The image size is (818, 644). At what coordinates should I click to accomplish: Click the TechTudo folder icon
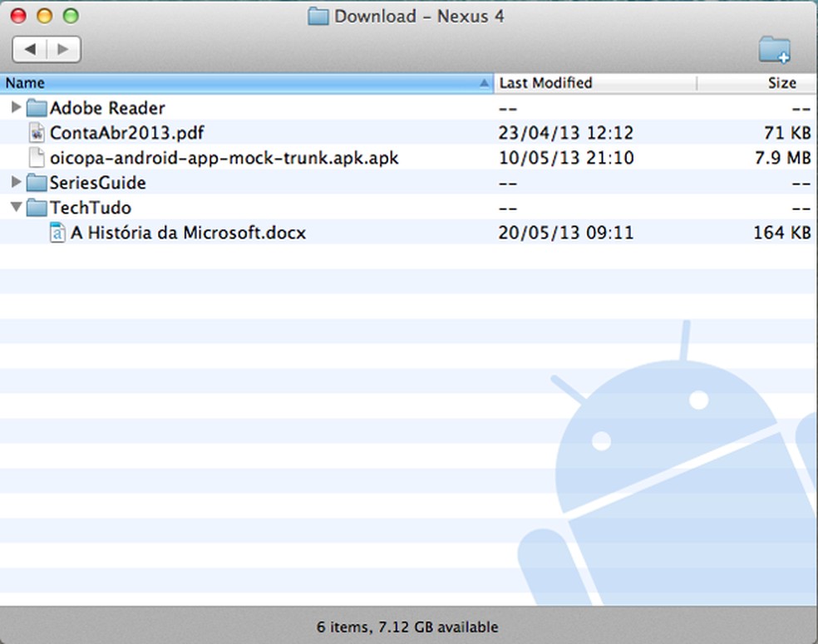point(37,208)
